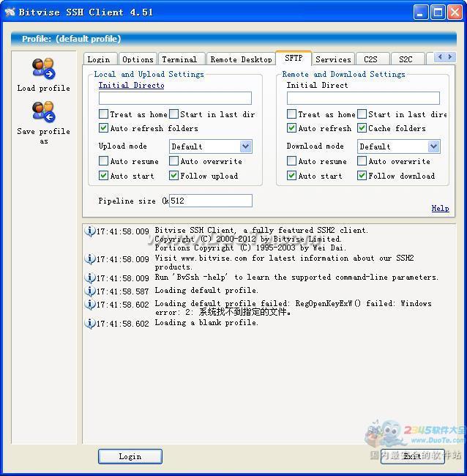The image size is (467, 476).
Task: Click the Login button at bottom
Action: click(x=130, y=456)
